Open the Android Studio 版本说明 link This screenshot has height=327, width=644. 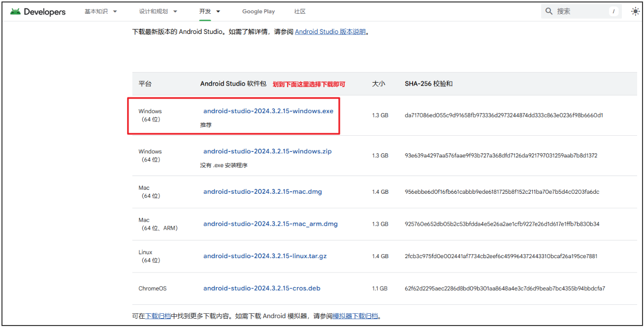330,31
